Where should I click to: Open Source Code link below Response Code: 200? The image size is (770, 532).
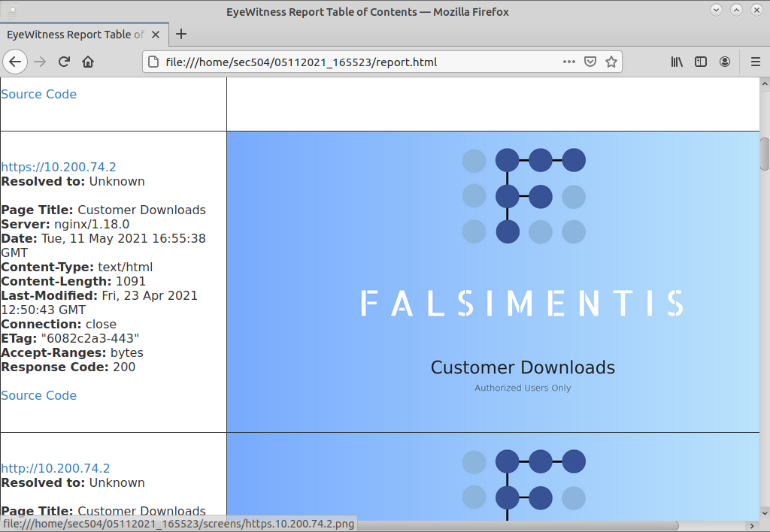(39, 395)
